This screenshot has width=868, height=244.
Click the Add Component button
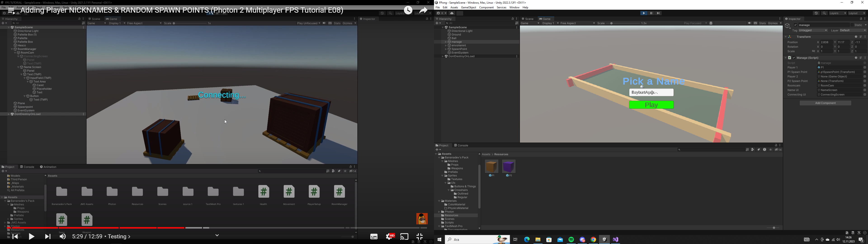pyautogui.click(x=825, y=103)
